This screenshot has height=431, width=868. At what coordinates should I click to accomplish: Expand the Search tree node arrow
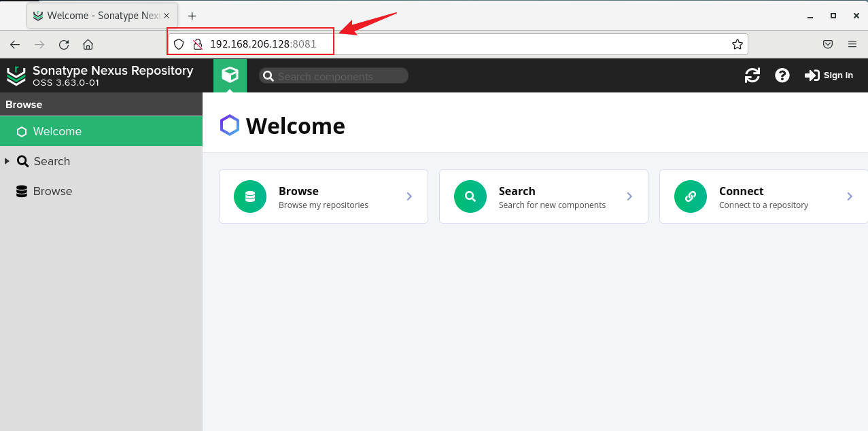(x=7, y=161)
